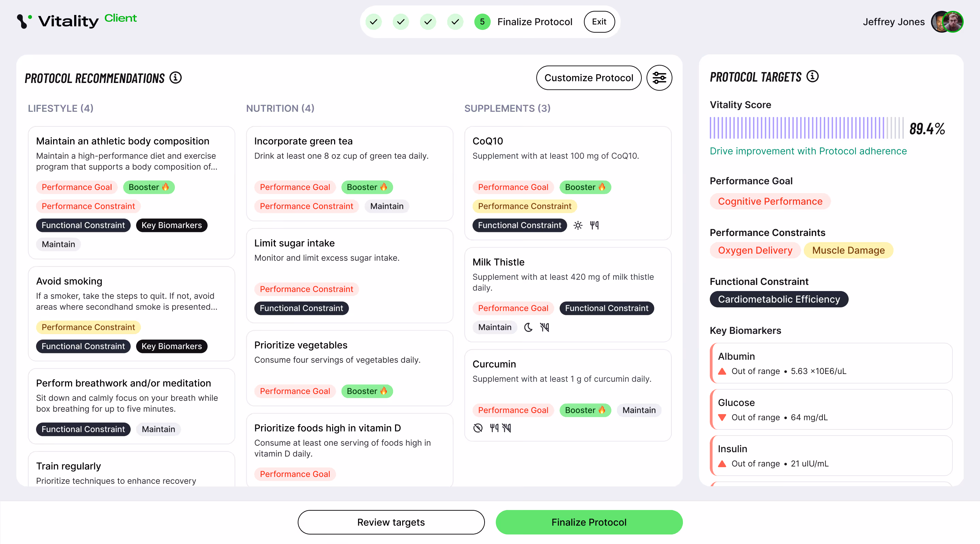980x544 pixels.
Task: Exit the protocol wizard
Action: (599, 22)
